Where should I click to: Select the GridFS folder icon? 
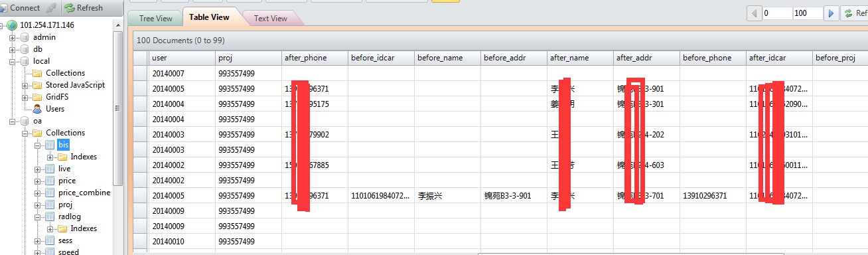tap(37, 97)
